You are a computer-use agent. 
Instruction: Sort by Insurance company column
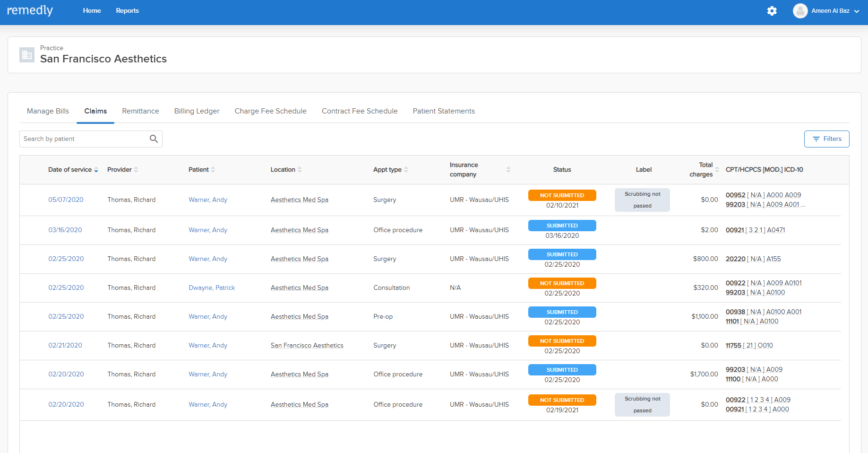(x=480, y=170)
